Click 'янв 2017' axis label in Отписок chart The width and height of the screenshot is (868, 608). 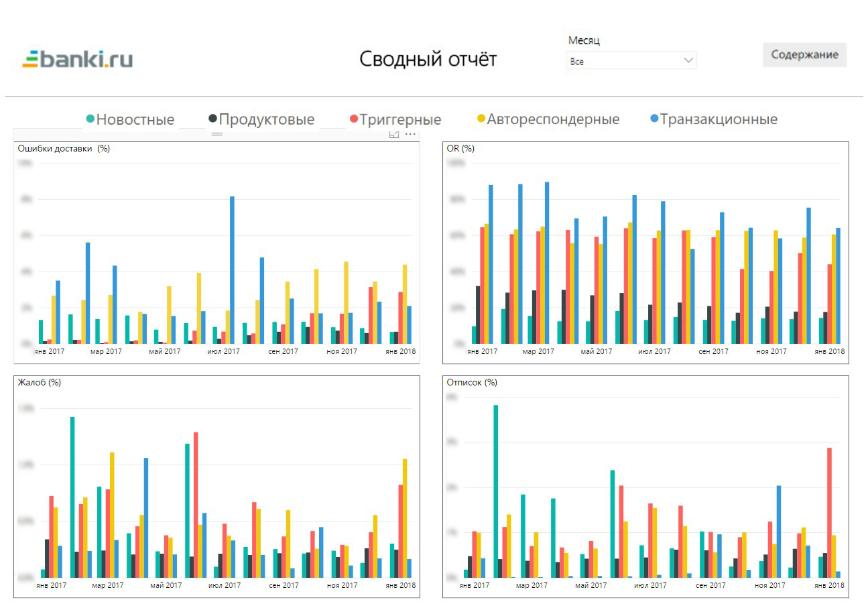[474, 585]
